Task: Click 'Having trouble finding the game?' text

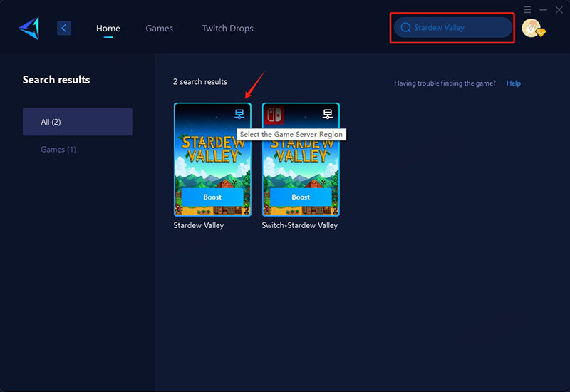Action: [445, 83]
